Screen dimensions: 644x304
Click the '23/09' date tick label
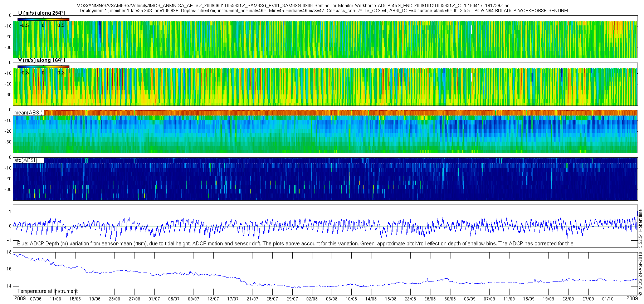coord(568,299)
